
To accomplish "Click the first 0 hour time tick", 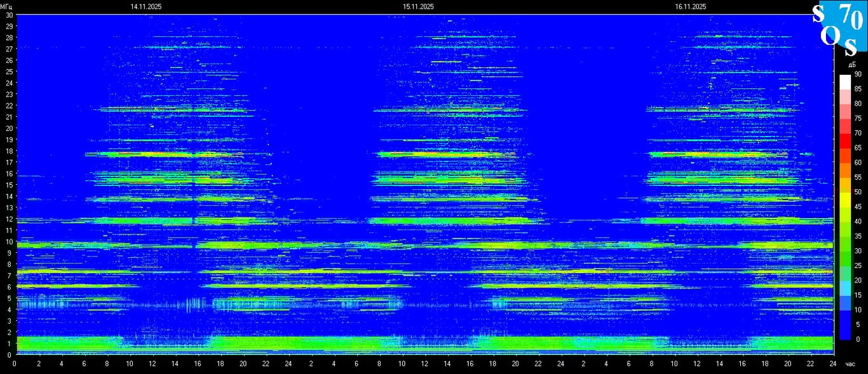I will tap(15, 364).
